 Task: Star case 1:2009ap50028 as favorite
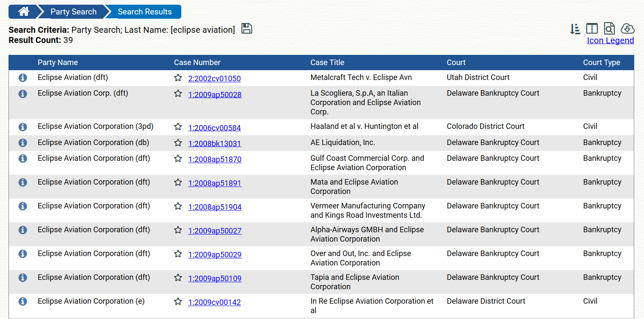pos(178,94)
